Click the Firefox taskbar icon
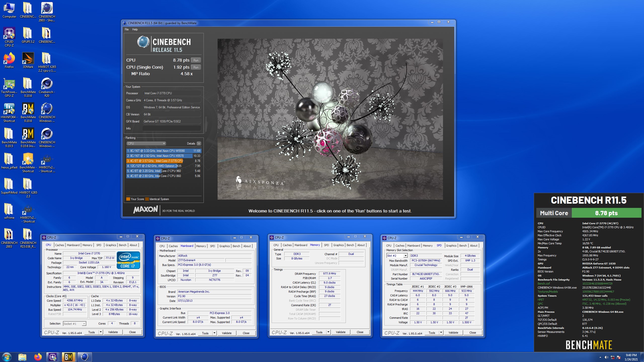The height and width of the screenshot is (362, 644). pyautogui.click(x=38, y=357)
